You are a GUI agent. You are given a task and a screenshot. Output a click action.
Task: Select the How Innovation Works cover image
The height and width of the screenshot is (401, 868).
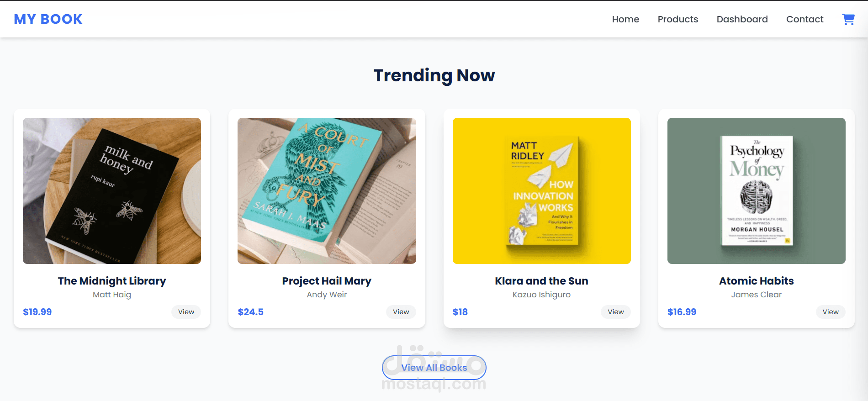pos(541,191)
